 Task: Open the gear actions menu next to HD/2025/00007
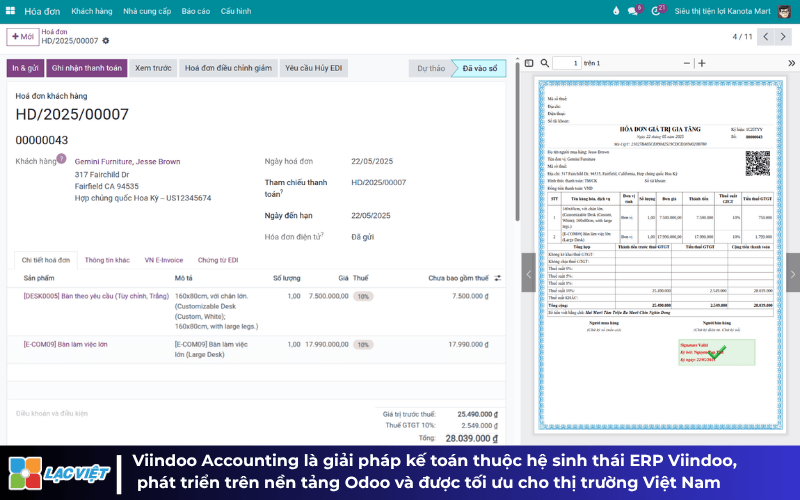(106, 41)
